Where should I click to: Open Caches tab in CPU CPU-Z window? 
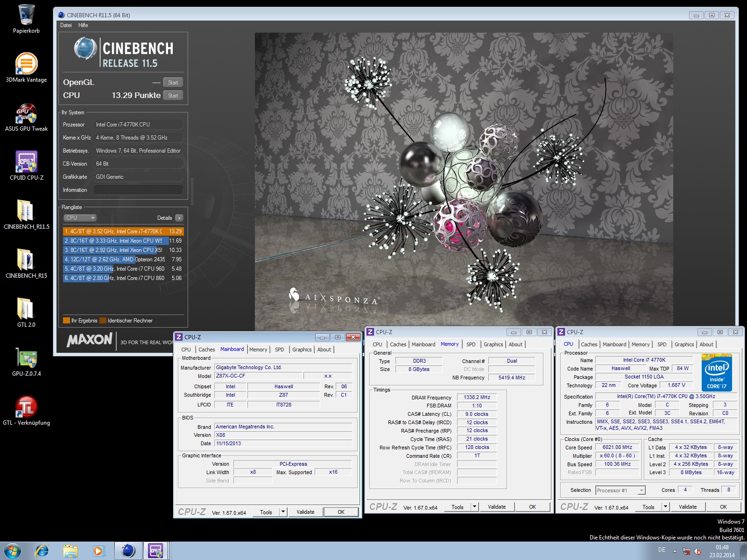click(x=589, y=344)
